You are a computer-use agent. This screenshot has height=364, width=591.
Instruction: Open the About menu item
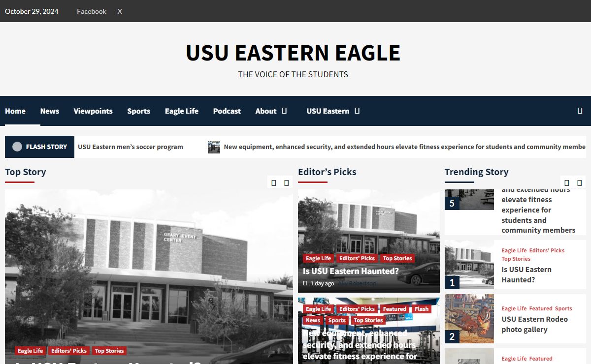pos(266,111)
